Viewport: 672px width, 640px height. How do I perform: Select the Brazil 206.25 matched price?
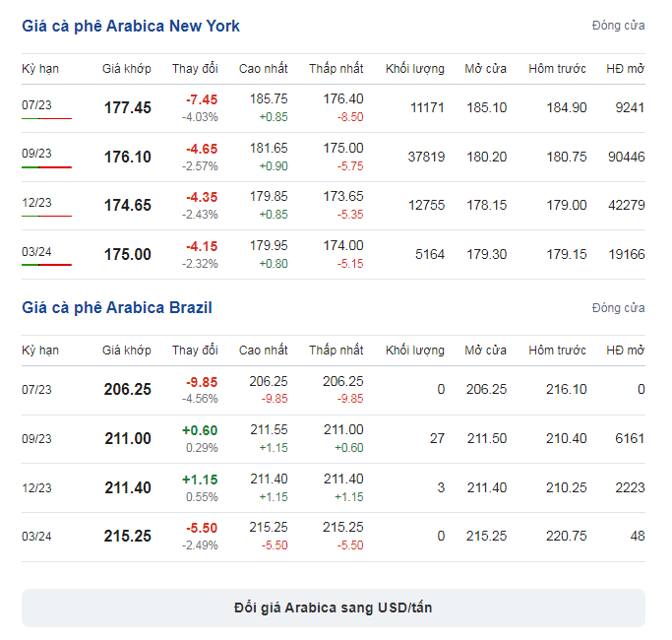point(128,390)
